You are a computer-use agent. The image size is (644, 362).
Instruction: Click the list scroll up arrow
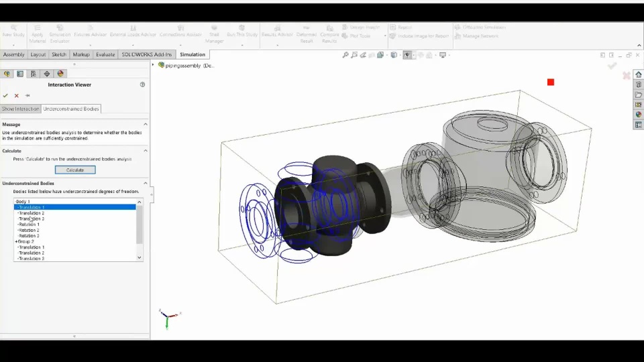point(140,202)
